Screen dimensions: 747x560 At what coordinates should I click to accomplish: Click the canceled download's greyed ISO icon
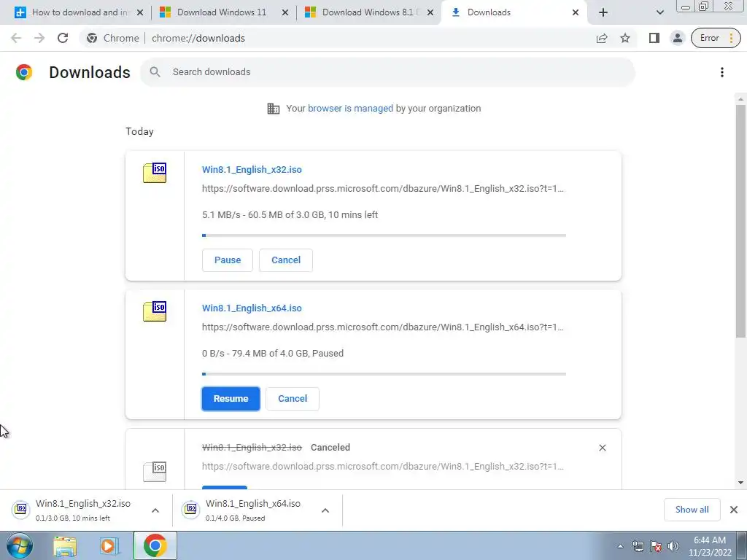tap(155, 471)
